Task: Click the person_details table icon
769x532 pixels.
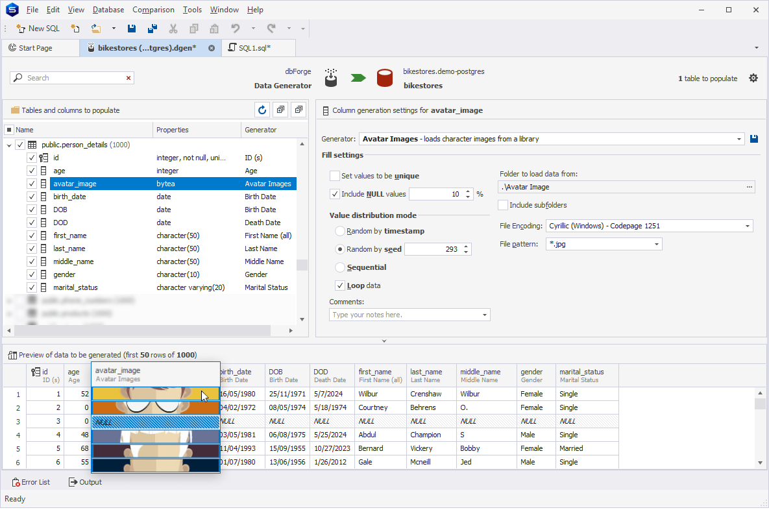Action: click(x=32, y=145)
